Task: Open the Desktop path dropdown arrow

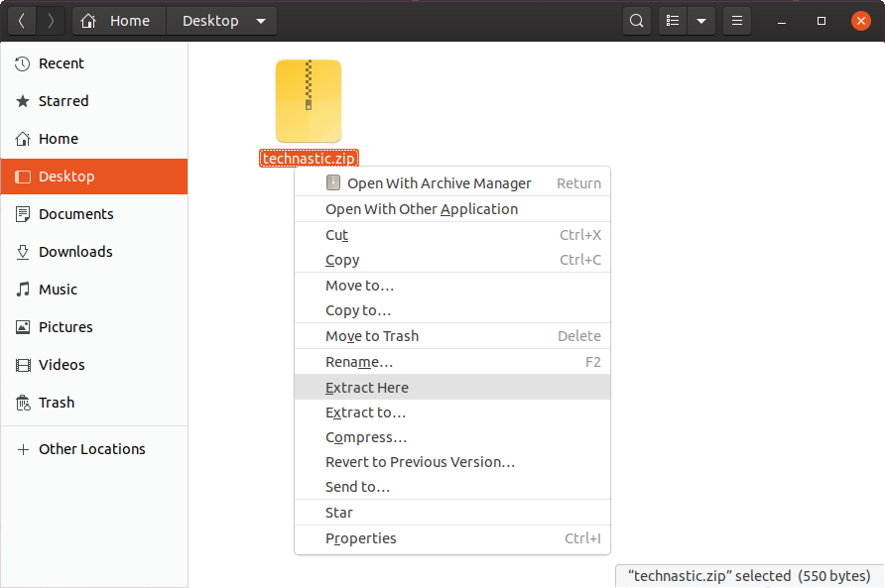Action: tap(261, 21)
